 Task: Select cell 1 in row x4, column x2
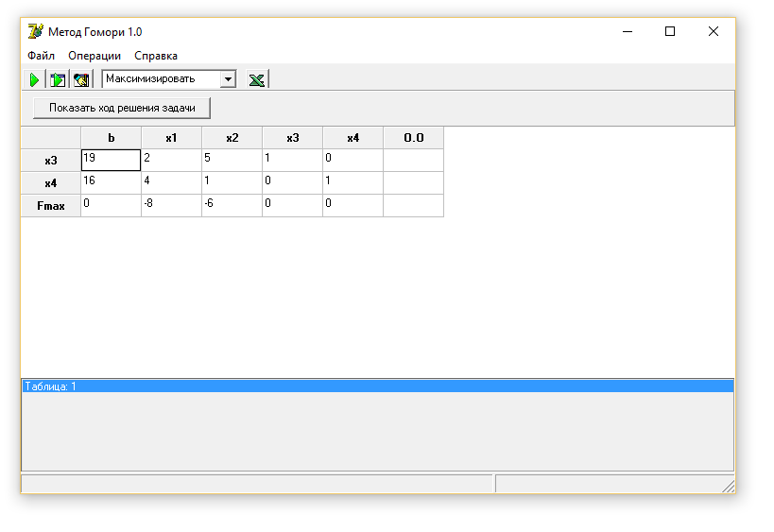tap(232, 183)
